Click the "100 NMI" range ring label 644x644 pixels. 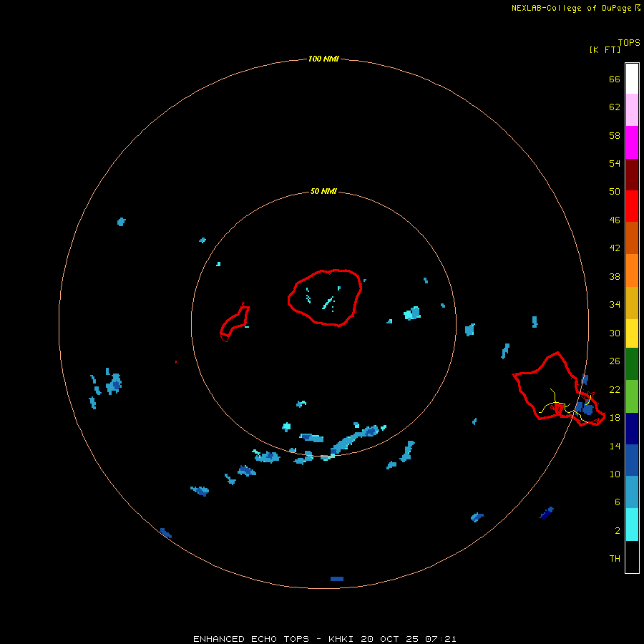[x=323, y=59]
